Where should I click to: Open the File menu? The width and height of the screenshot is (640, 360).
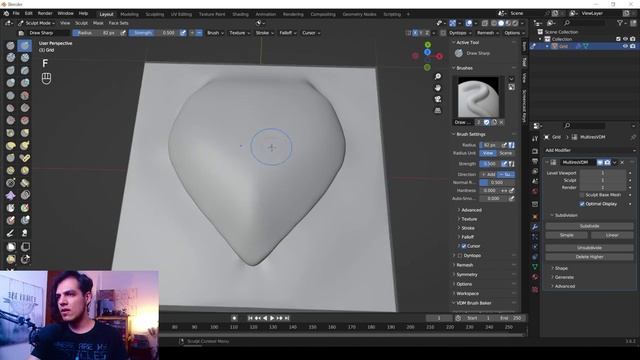click(16, 13)
